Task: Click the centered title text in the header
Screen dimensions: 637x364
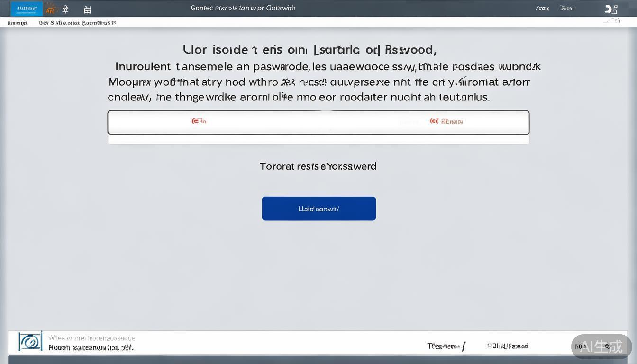Action: 243,8
